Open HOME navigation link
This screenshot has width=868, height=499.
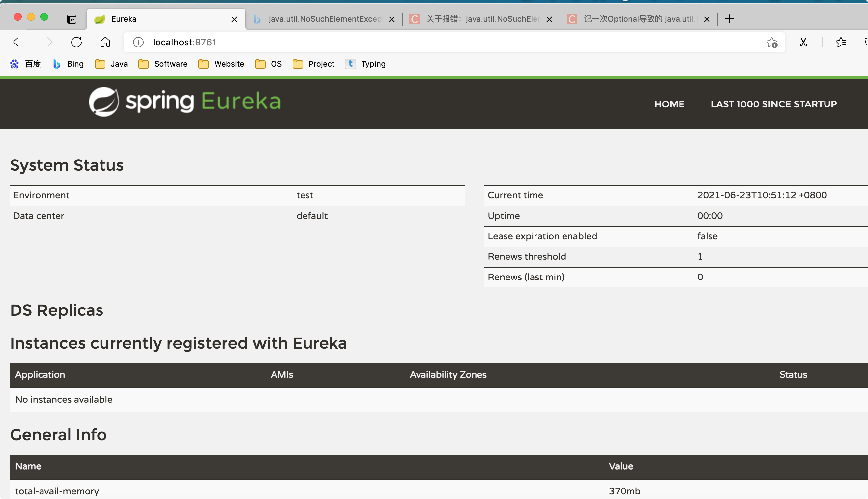(669, 104)
